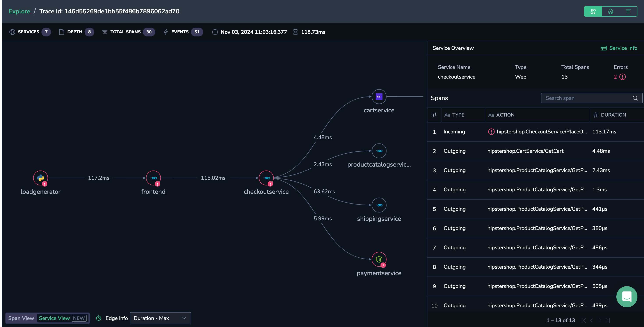Viewport: 644px width, 327px height.
Task: Click error badge on loadgenerator node
Action: 44,184
